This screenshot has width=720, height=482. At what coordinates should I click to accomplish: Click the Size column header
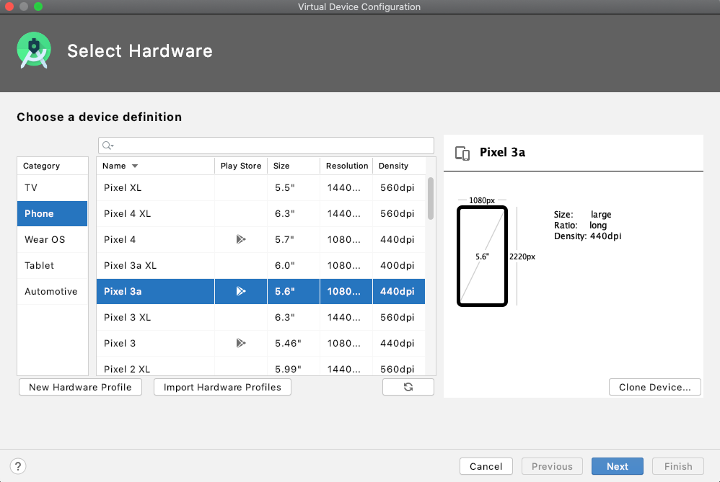(x=293, y=166)
